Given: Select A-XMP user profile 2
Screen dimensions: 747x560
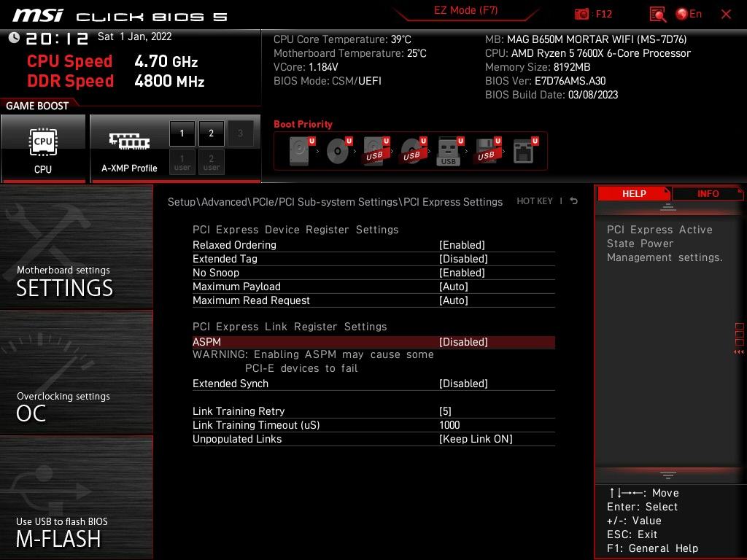Looking at the screenshot, I should [x=211, y=162].
